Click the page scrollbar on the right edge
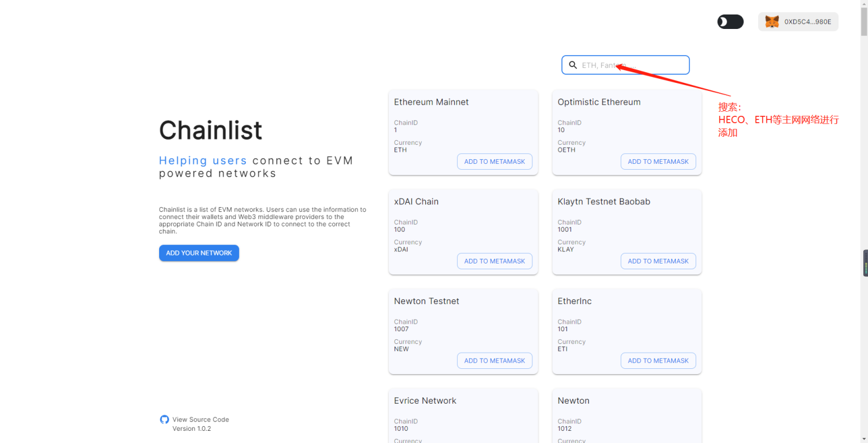Image resolution: width=868 pixels, height=443 pixels. click(x=865, y=263)
